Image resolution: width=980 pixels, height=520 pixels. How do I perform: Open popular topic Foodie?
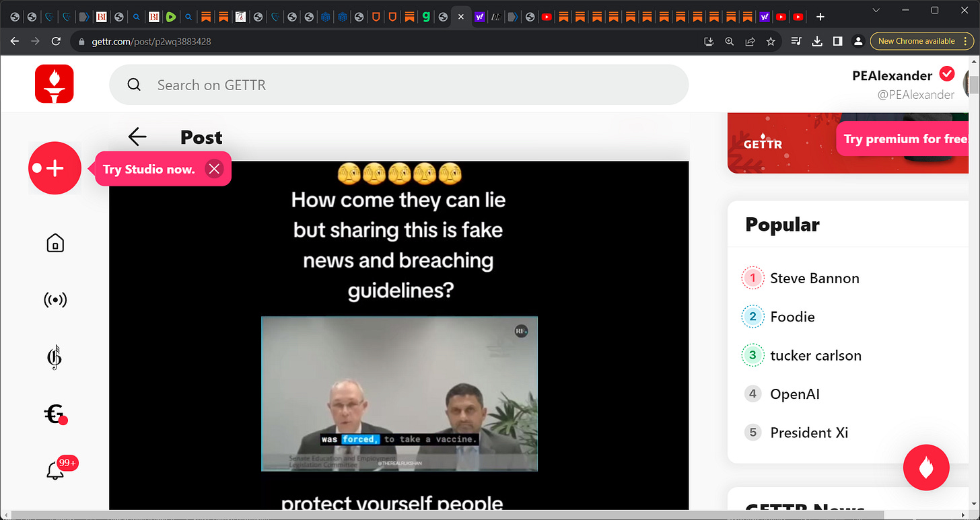[792, 317]
